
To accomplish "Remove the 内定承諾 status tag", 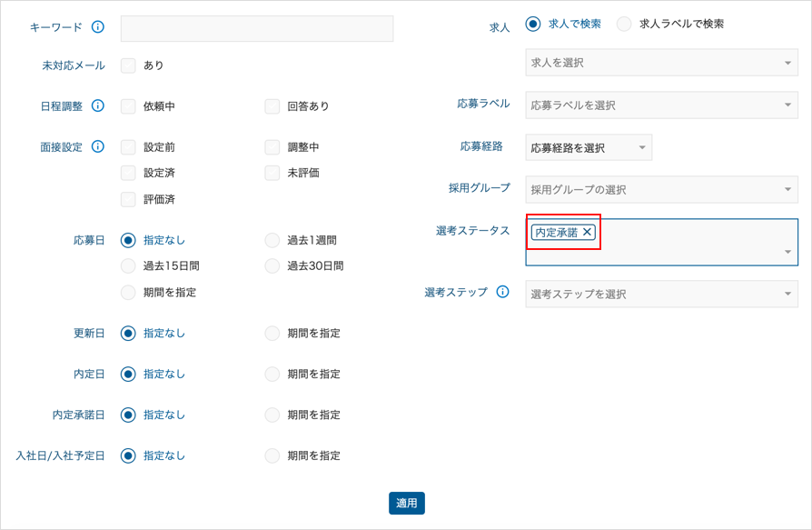I will tap(587, 232).
